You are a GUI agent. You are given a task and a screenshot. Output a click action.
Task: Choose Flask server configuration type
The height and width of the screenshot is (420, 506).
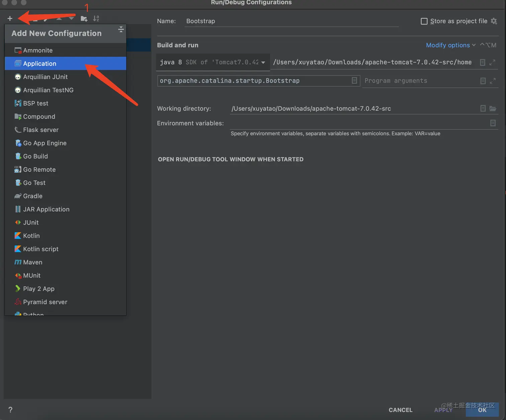[x=66, y=130]
